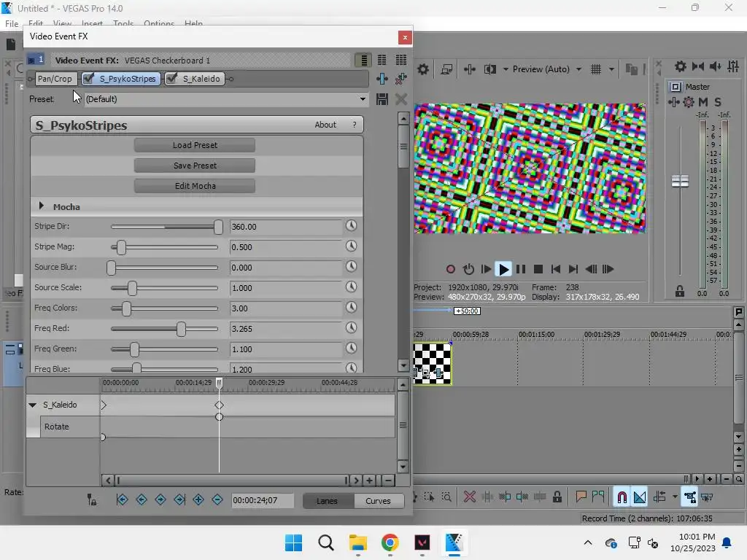
Task: Create a keyframe at the cursor
Action: 198,499
